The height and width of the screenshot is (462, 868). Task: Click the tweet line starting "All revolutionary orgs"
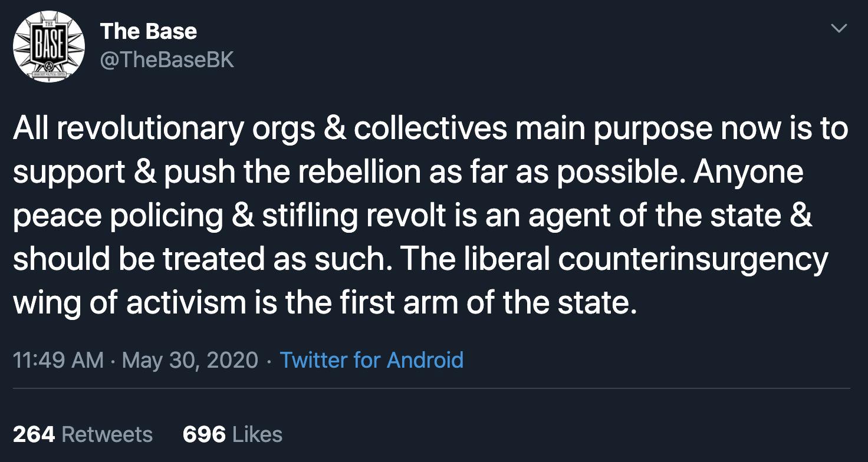point(430,128)
